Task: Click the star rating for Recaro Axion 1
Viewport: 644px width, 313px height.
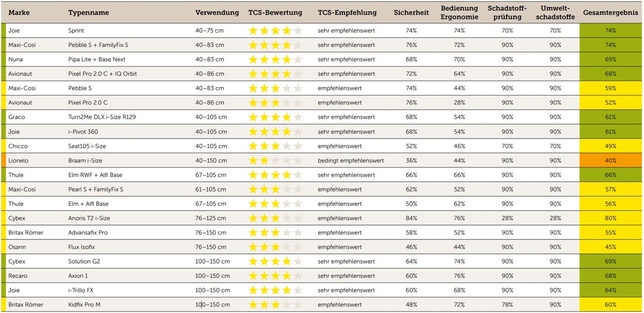Action: click(275, 276)
